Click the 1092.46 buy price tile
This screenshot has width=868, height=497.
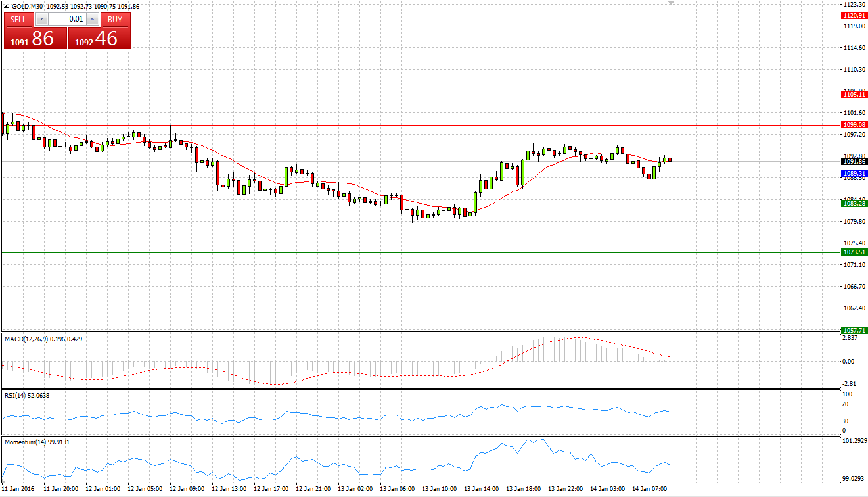click(x=99, y=38)
